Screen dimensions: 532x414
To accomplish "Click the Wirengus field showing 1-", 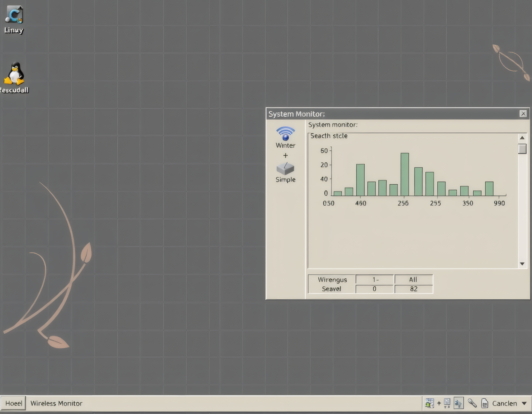I will pyautogui.click(x=375, y=279).
